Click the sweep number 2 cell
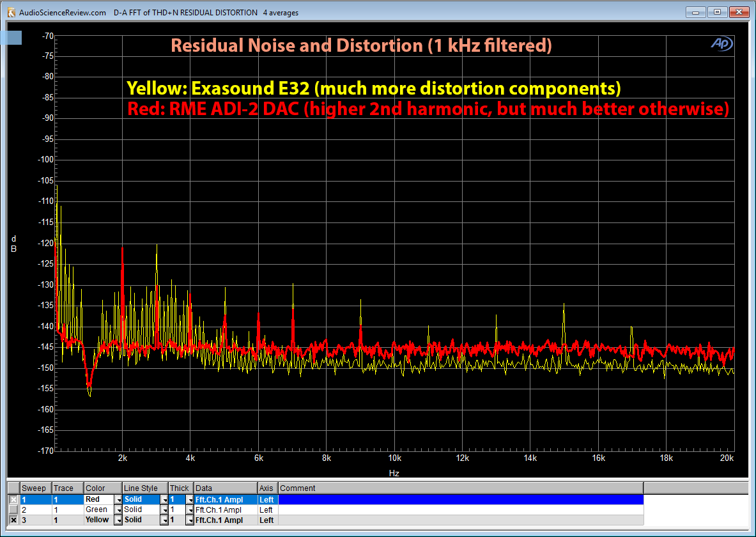Image resolution: width=756 pixels, height=537 pixels. [x=36, y=510]
